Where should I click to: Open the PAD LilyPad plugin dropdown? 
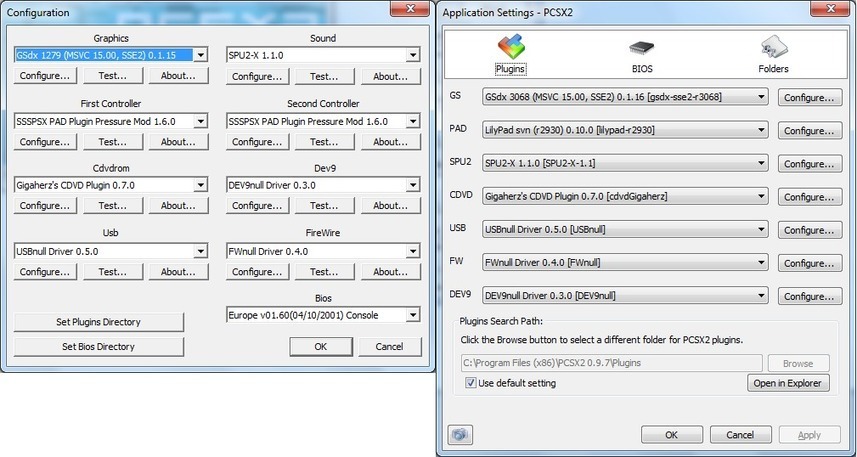click(761, 130)
